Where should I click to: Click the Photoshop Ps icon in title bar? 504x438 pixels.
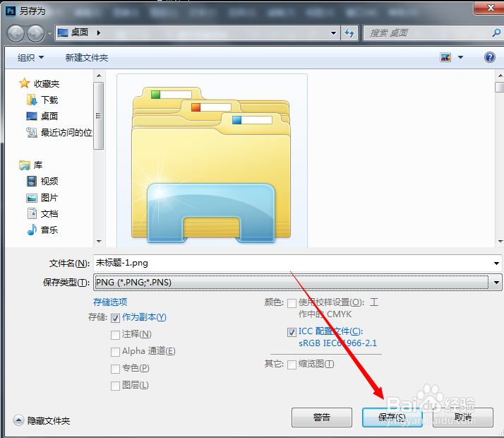tap(11, 11)
